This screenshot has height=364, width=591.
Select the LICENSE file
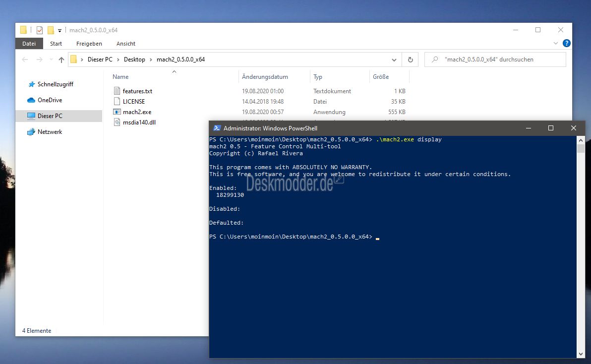(x=133, y=101)
